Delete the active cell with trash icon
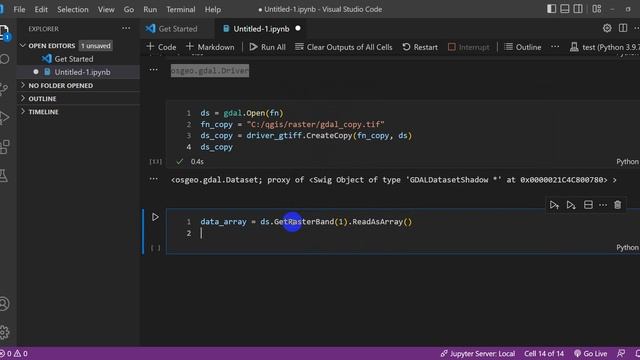Viewport: 640px width, 360px height. 618,205
